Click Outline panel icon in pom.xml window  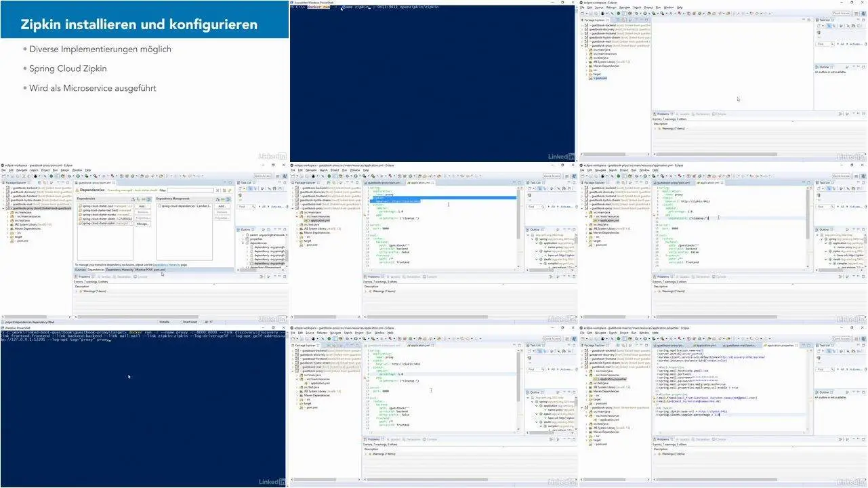[x=238, y=230]
